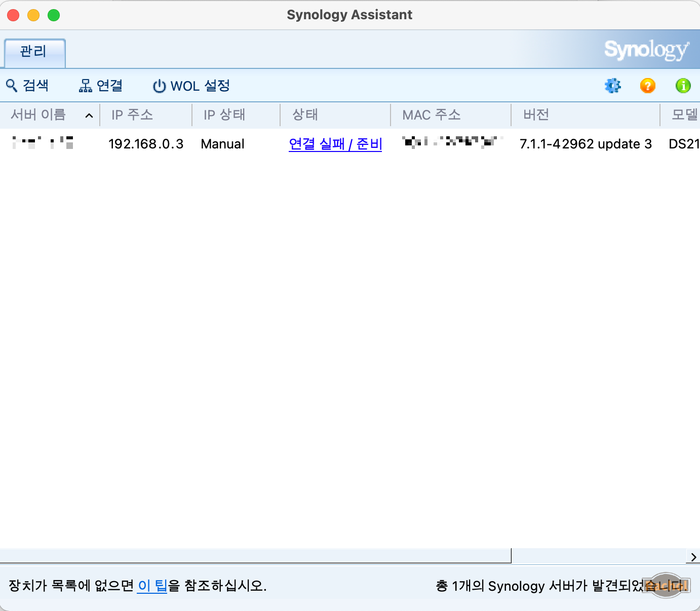Show the green info icon
Screen dimensions: 700x611
pyautogui.click(x=683, y=86)
